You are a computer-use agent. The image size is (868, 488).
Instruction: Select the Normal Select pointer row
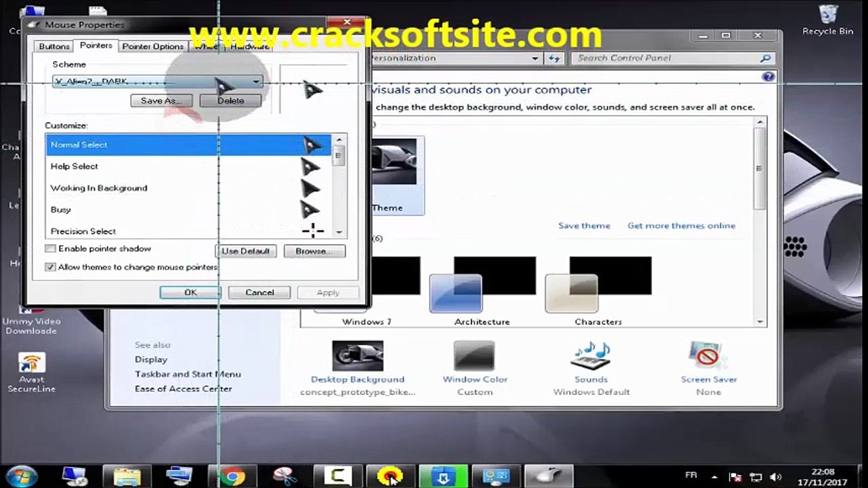(189, 144)
